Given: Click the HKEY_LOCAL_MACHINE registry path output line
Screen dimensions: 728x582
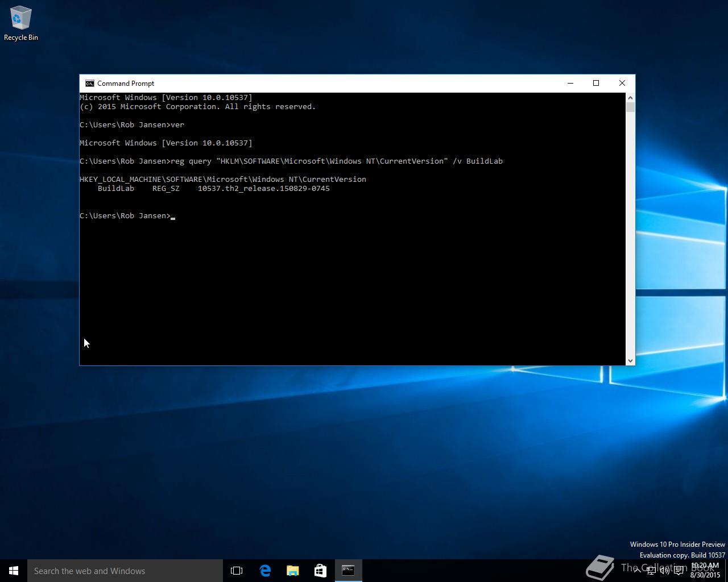Looking at the screenshot, I should point(223,179).
